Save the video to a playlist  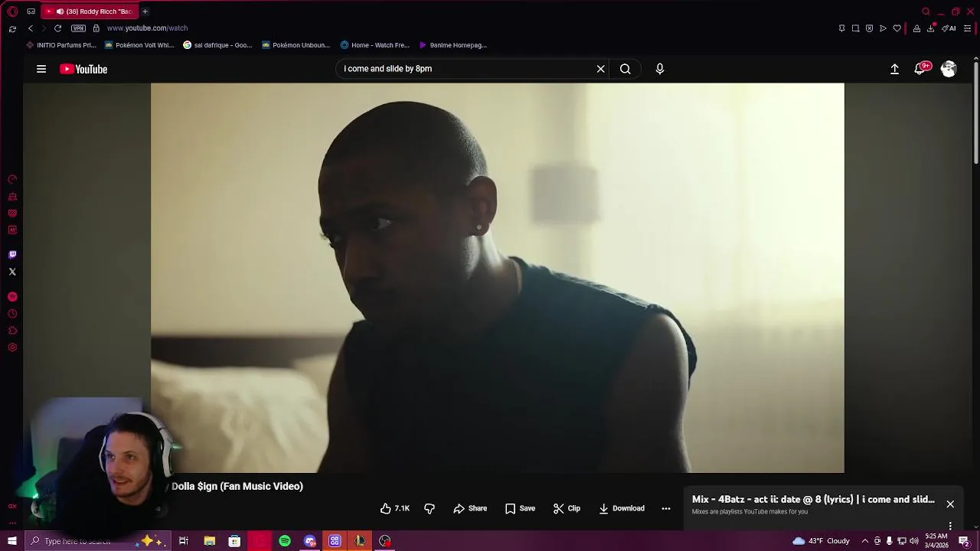520,508
